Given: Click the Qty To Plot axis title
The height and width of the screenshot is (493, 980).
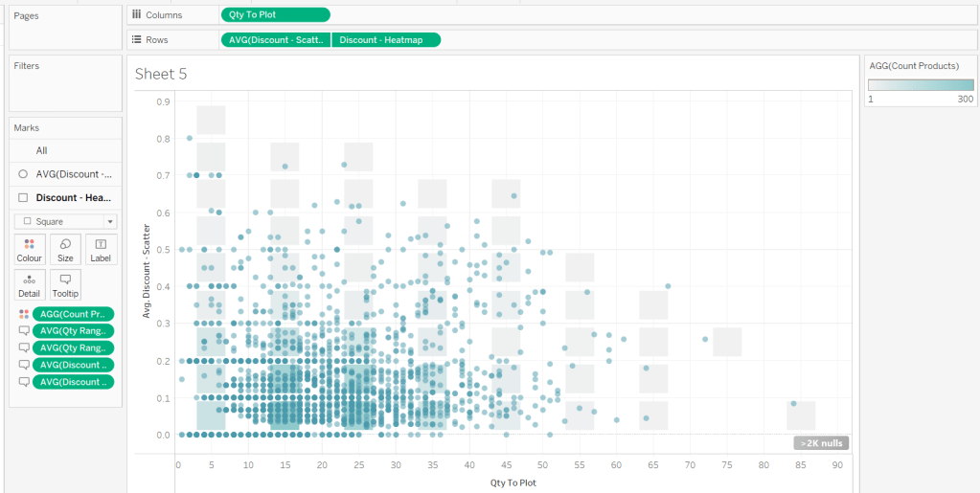Looking at the screenshot, I should click(513, 482).
